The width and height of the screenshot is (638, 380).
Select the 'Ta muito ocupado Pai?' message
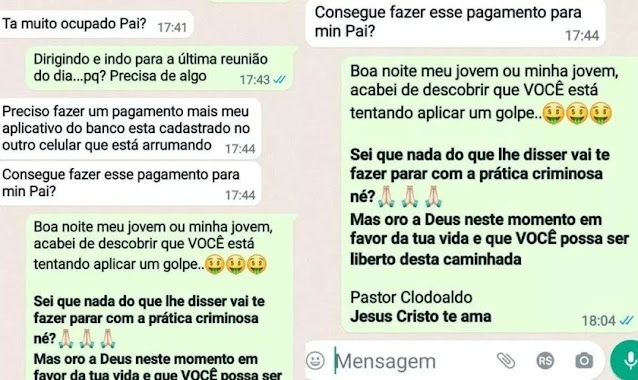(x=96, y=25)
